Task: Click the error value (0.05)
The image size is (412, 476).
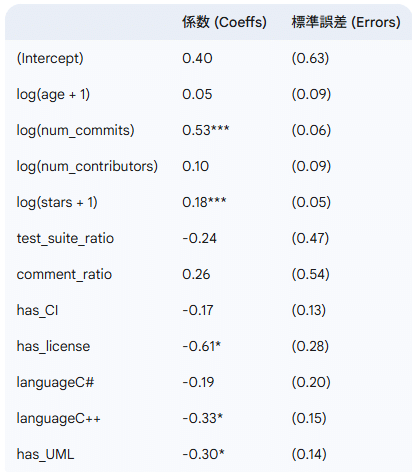Action: pyautogui.click(x=311, y=202)
